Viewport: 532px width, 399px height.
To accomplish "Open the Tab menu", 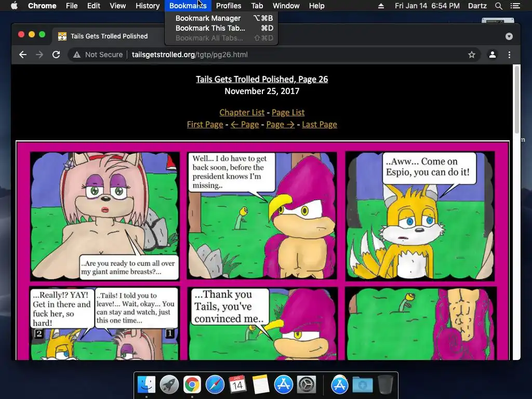I will [257, 6].
